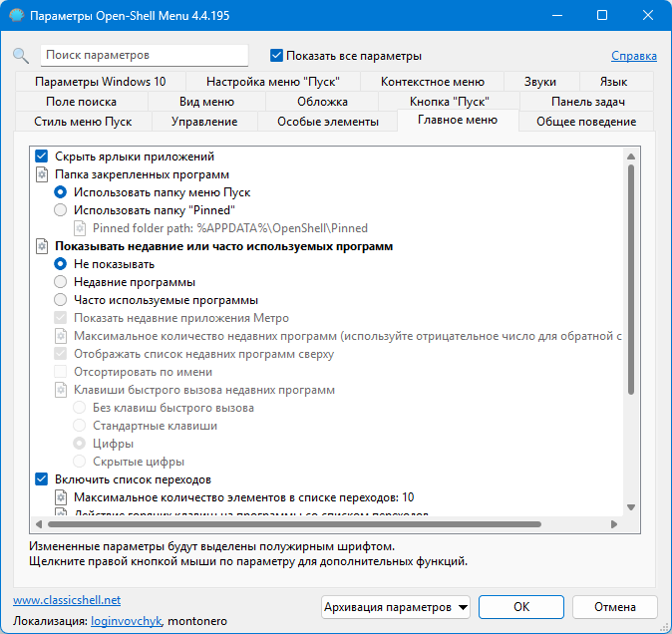672x634 pixels.
Task: Maximize the Open-Shell settings window
Action: [602, 15]
